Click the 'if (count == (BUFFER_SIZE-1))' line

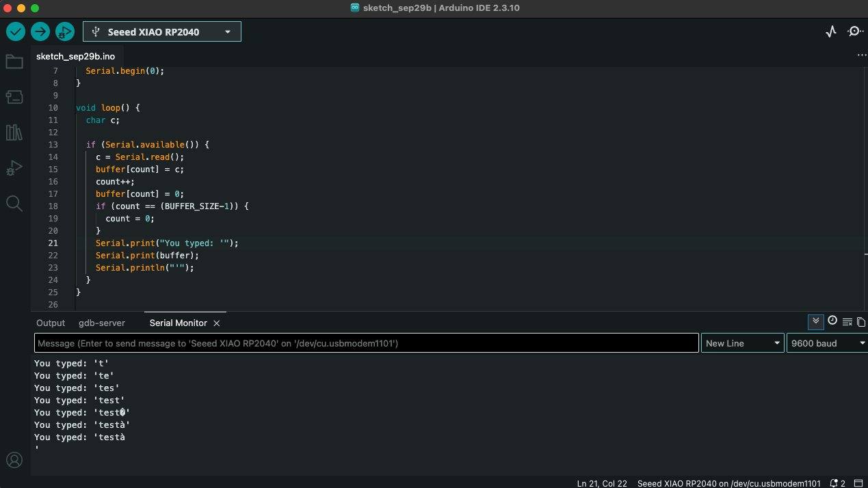pyautogui.click(x=172, y=206)
